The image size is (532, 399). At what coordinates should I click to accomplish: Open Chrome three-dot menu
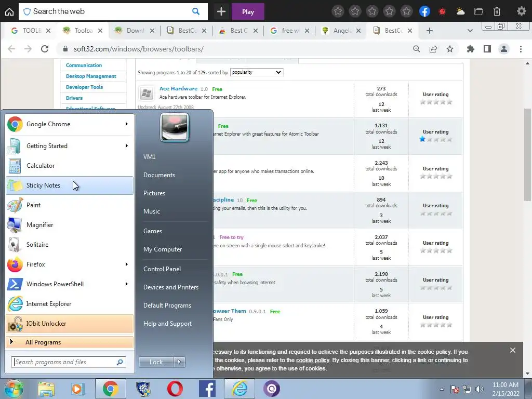[521, 49]
